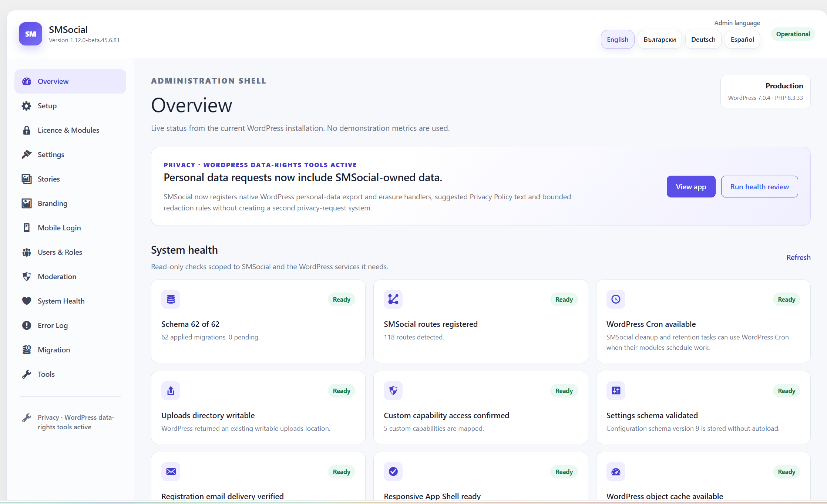Click the Moderation shield icon
Viewport: 827px width, 504px height.
27,277
